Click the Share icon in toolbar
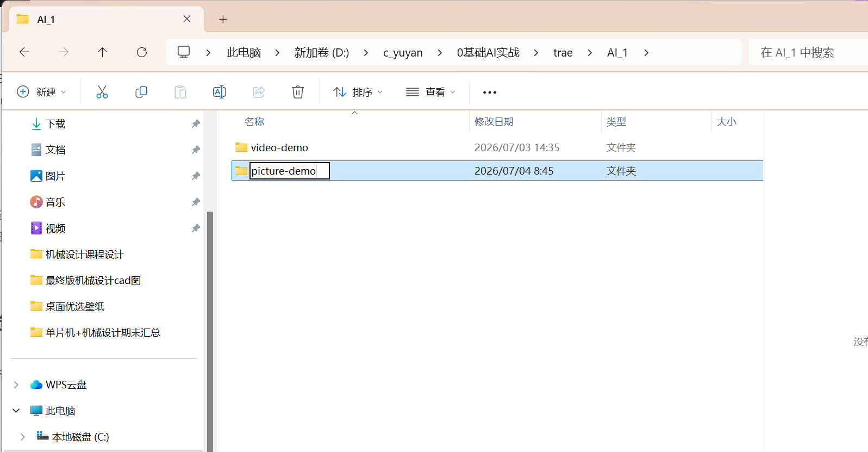This screenshot has height=452, width=868. (x=259, y=92)
